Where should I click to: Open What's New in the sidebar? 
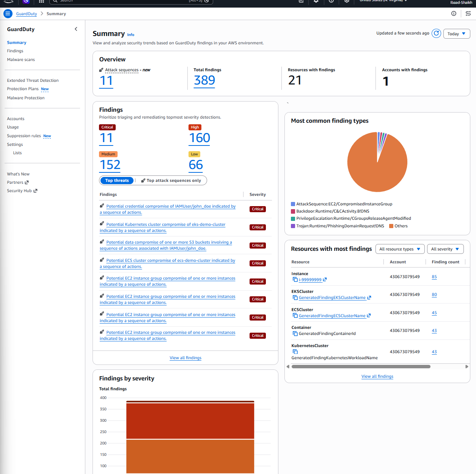[18, 174]
